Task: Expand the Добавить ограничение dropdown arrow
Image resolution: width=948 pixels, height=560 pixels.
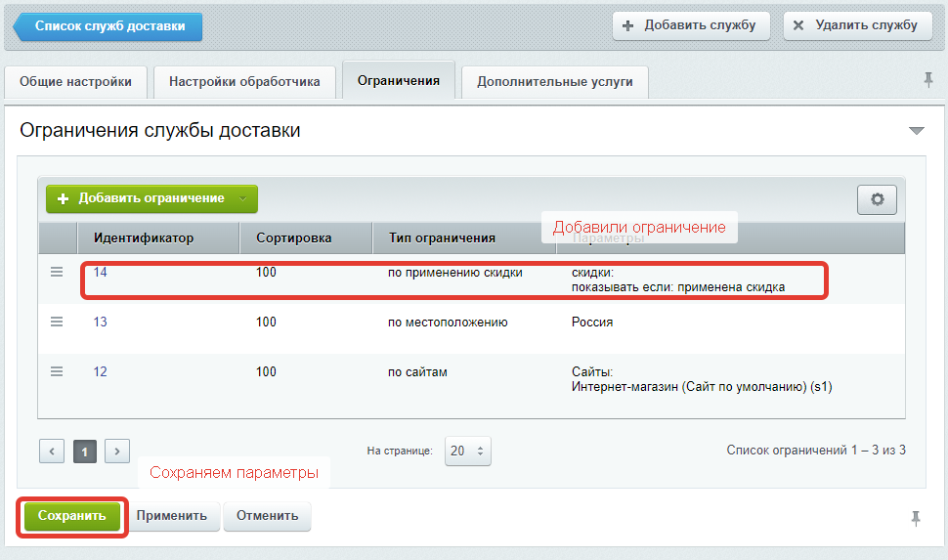Action: click(243, 198)
